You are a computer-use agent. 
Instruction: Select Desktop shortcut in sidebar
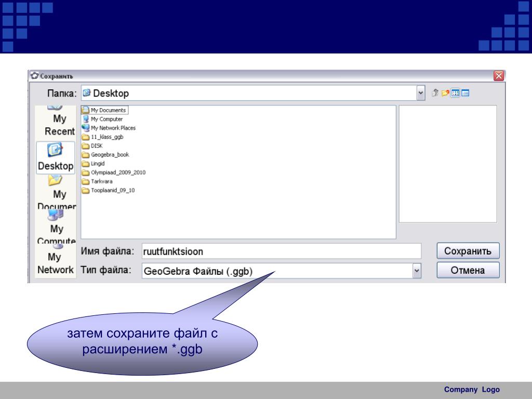(x=56, y=157)
